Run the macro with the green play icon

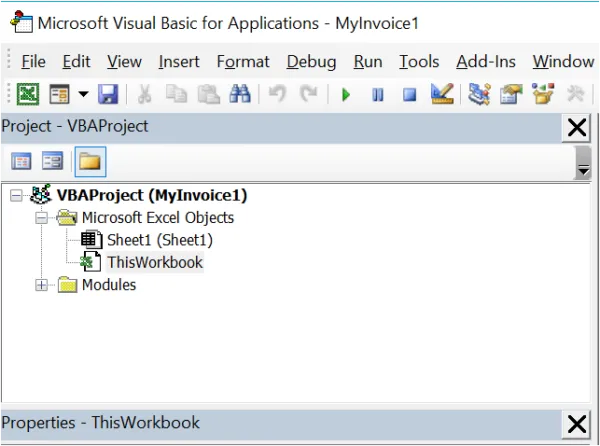coord(346,95)
